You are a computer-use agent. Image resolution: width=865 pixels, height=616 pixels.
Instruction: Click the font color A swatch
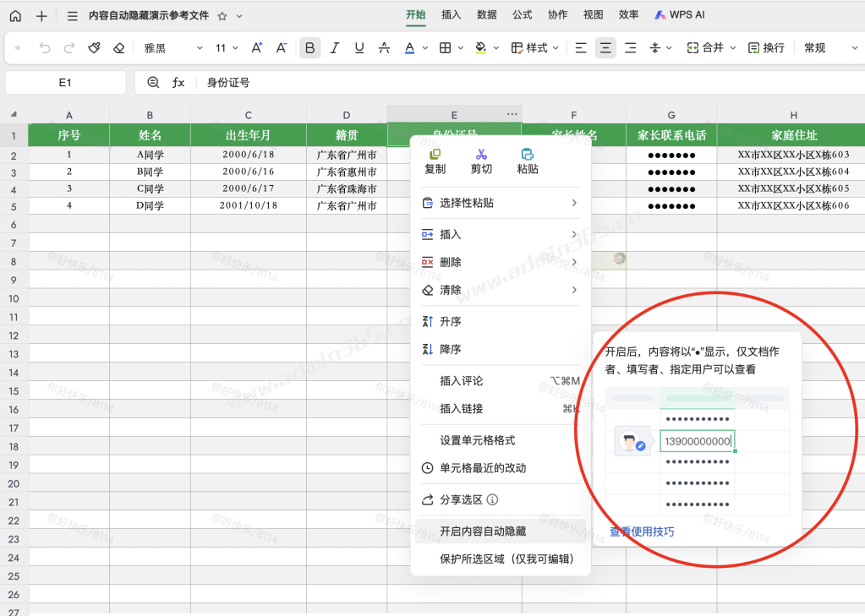tap(409, 48)
